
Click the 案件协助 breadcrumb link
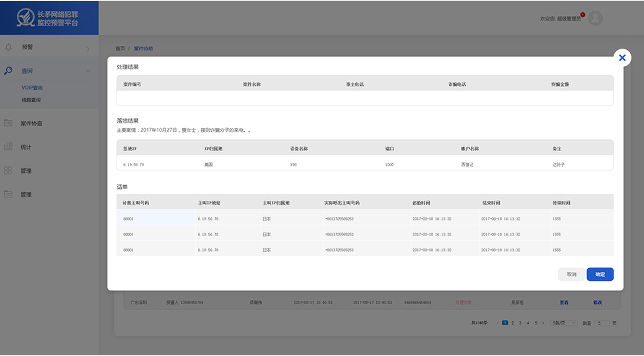coord(143,48)
